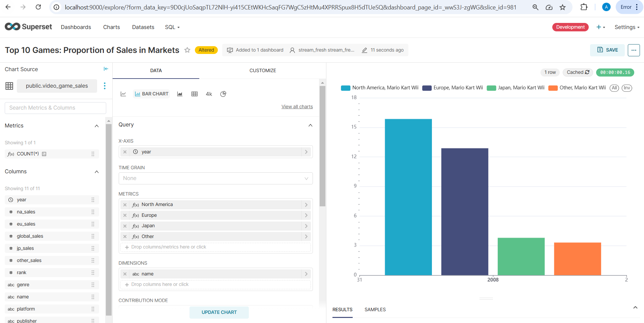
Task: Click the certified icon next to COUNT(*)
Action: (44, 154)
